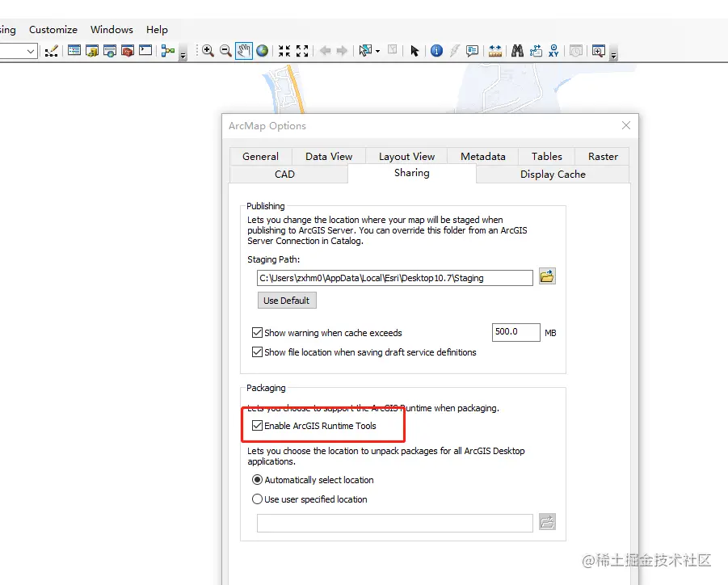Select the Zoom Out tool
The width and height of the screenshot is (728, 585).
coord(225,51)
